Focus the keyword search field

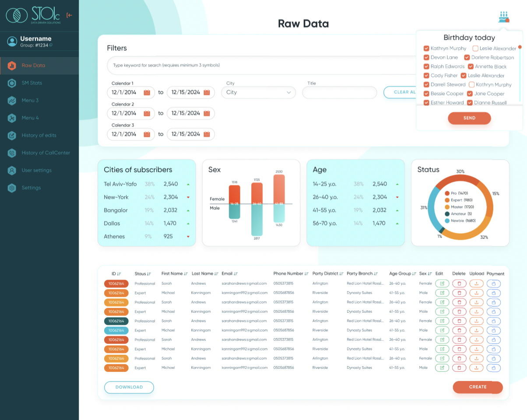[261, 66]
